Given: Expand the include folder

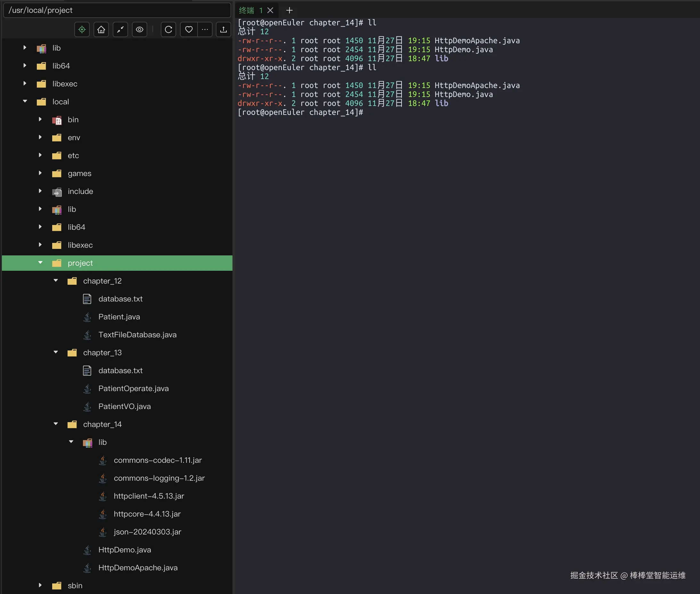Looking at the screenshot, I should pyautogui.click(x=40, y=191).
